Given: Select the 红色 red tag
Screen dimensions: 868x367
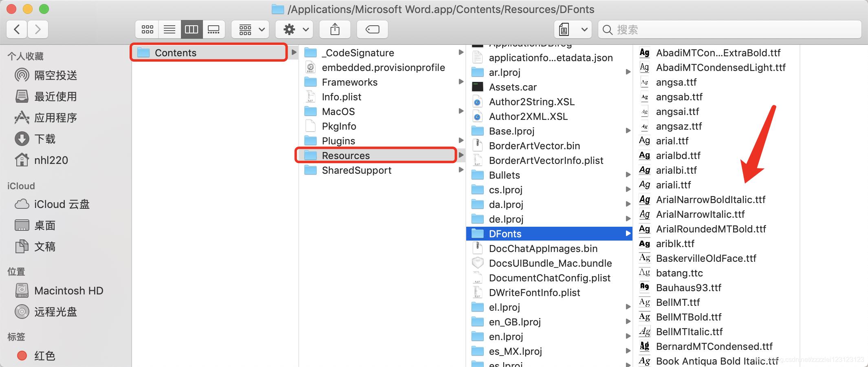Looking at the screenshot, I should [x=36, y=356].
